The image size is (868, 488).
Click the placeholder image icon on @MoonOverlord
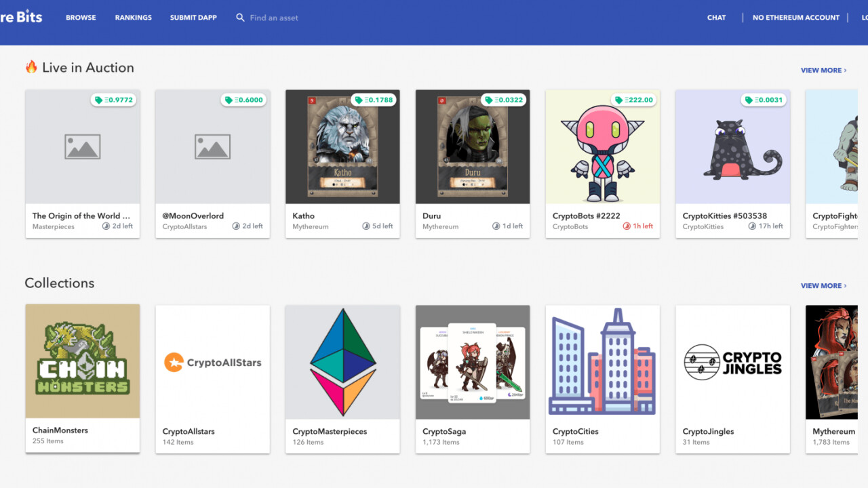tap(212, 146)
